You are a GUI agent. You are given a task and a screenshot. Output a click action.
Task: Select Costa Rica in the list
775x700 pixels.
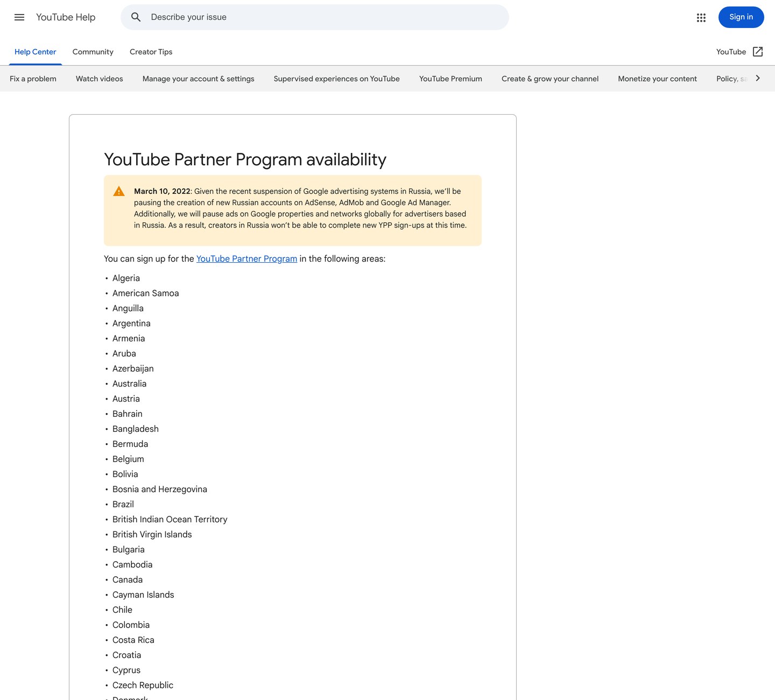133,640
